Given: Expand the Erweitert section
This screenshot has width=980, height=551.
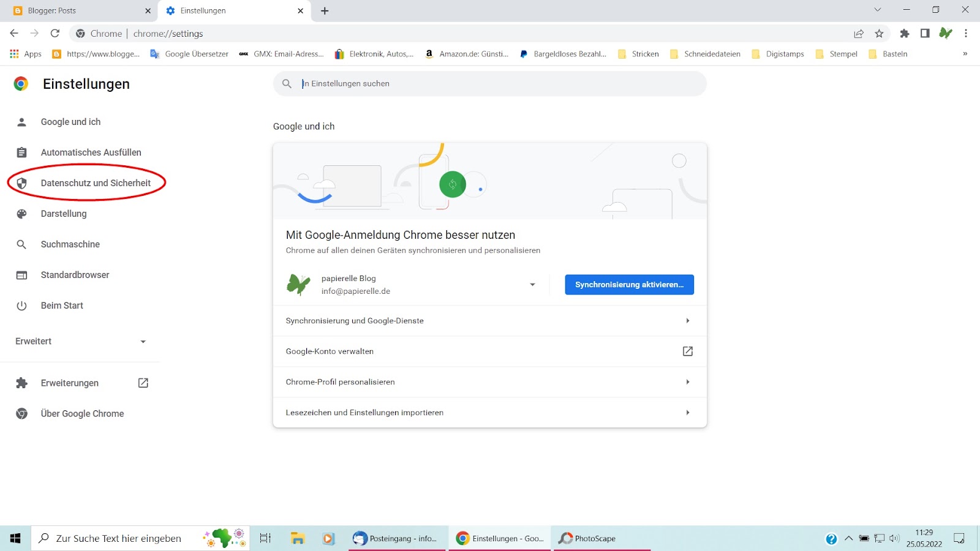Looking at the screenshot, I should click(x=80, y=341).
